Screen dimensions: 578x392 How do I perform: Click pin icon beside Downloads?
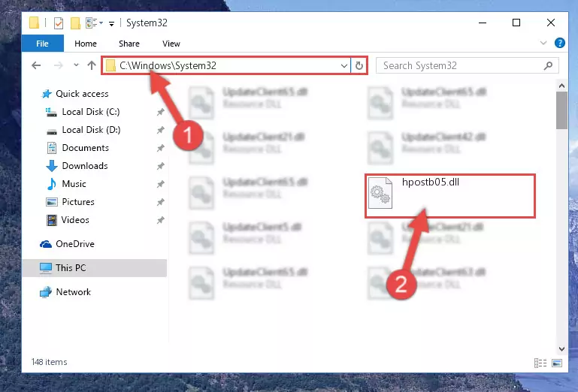pos(160,166)
